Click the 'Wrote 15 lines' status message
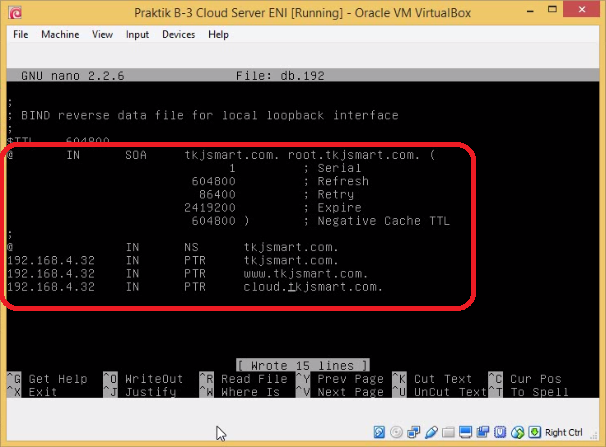Image resolution: width=606 pixels, height=447 pixels. coord(303,365)
